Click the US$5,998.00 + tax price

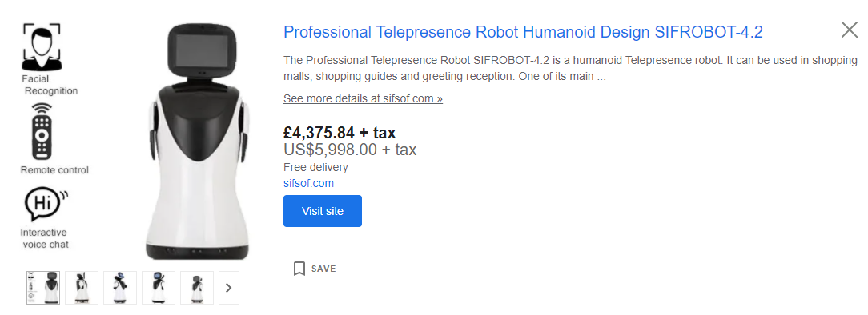coord(350,150)
